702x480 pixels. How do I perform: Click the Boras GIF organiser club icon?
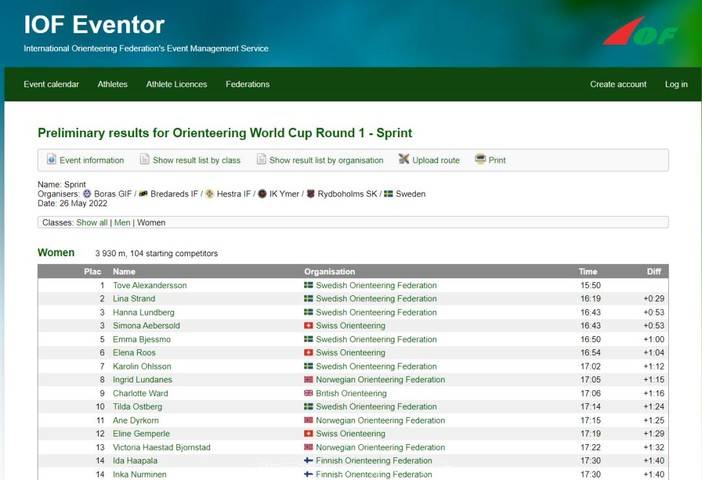pyautogui.click(x=87, y=194)
